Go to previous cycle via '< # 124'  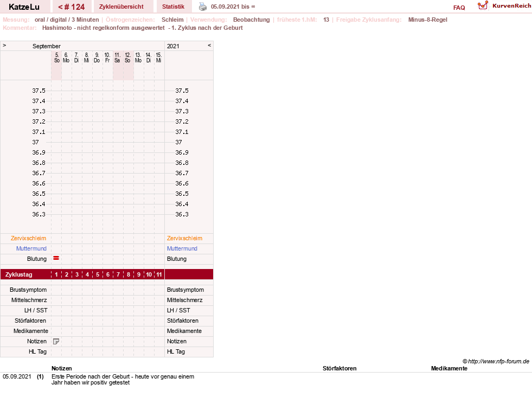click(71, 7)
